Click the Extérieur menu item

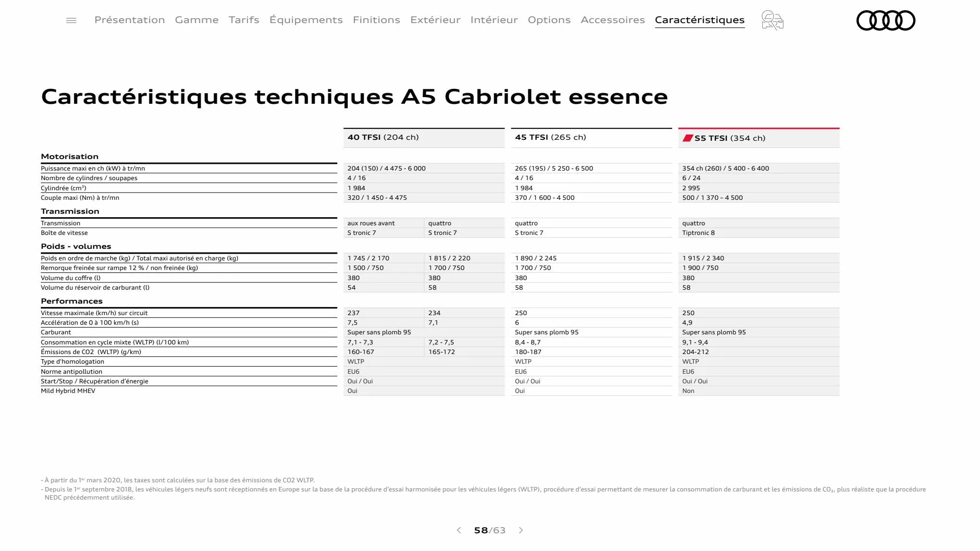click(x=435, y=20)
